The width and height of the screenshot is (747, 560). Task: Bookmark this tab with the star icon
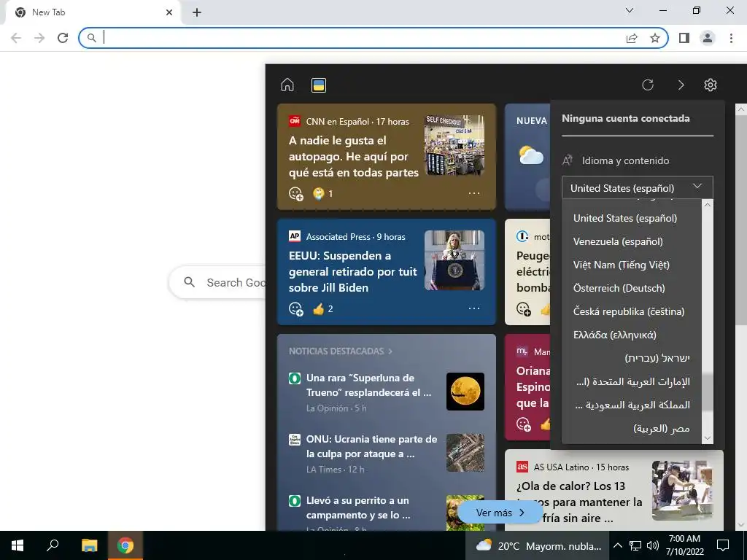click(x=655, y=38)
